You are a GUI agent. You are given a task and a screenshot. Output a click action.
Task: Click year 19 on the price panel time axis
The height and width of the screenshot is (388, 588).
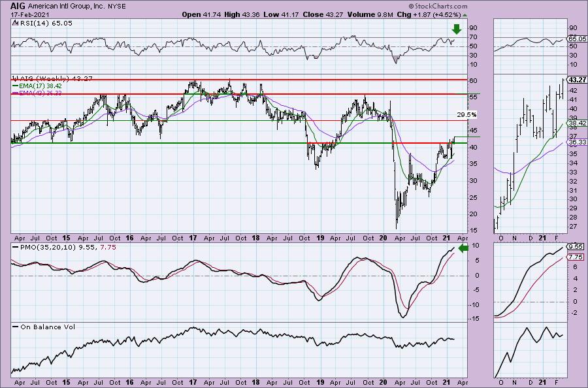click(320, 238)
